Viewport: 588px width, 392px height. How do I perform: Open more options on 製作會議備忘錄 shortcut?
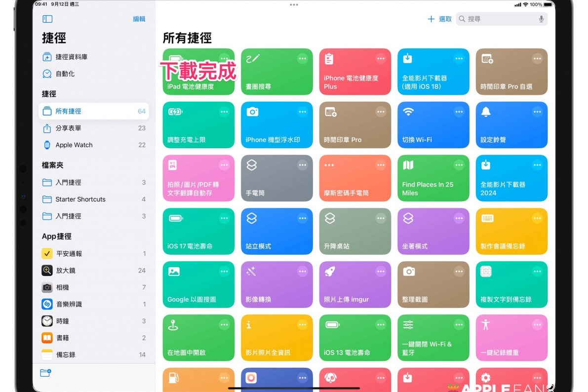click(x=537, y=219)
